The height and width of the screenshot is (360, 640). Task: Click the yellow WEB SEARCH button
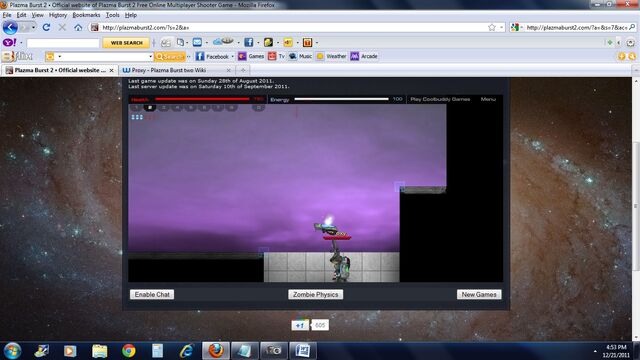127,42
